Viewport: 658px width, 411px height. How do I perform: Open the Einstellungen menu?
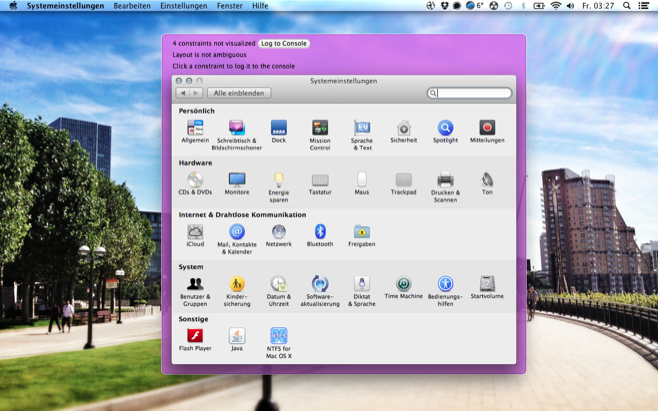click(184, 6)
